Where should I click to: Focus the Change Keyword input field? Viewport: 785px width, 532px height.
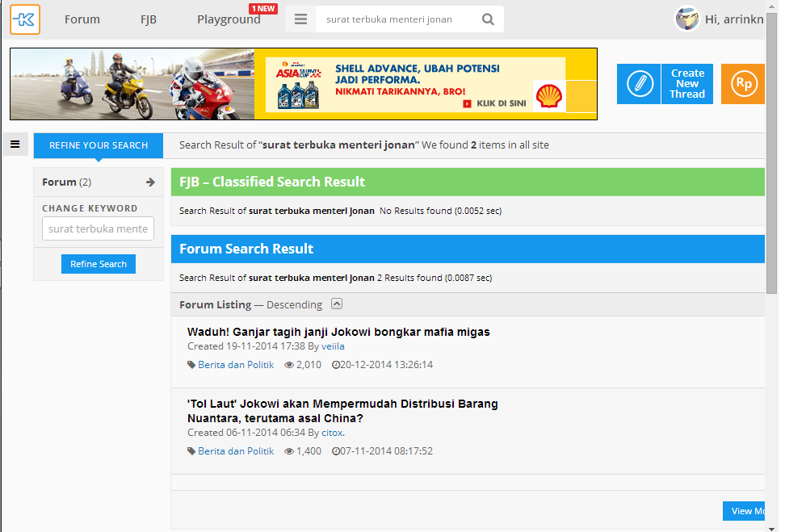pos(99,228)
